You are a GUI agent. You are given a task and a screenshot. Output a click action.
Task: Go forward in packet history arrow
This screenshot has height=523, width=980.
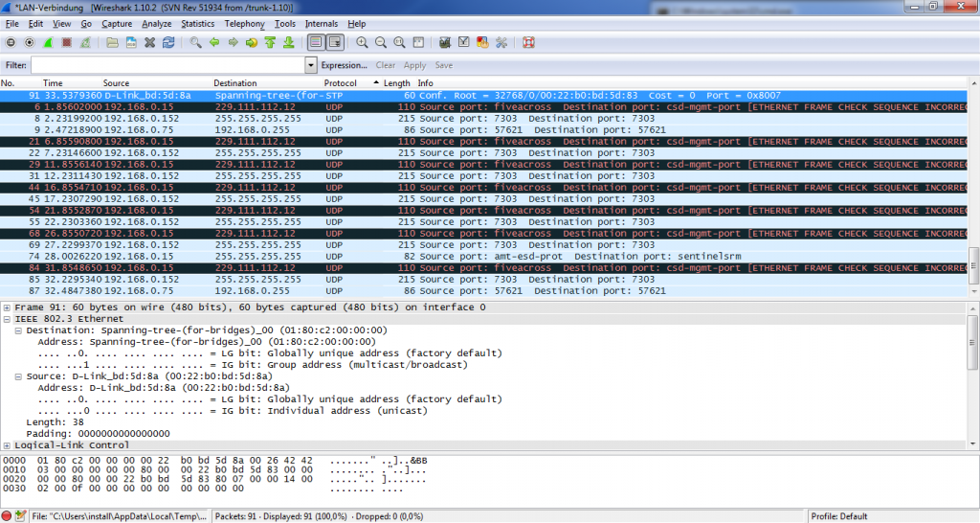click(x=234, y=42)
